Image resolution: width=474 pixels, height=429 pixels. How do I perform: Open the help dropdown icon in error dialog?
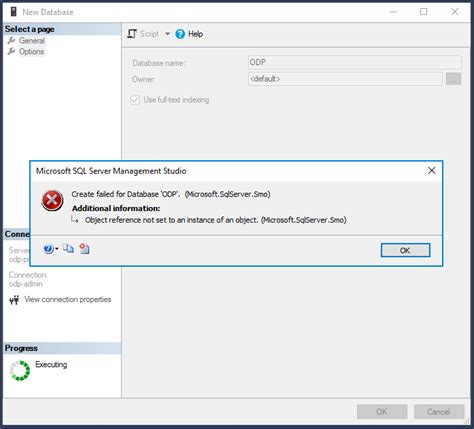coord(48,249)
